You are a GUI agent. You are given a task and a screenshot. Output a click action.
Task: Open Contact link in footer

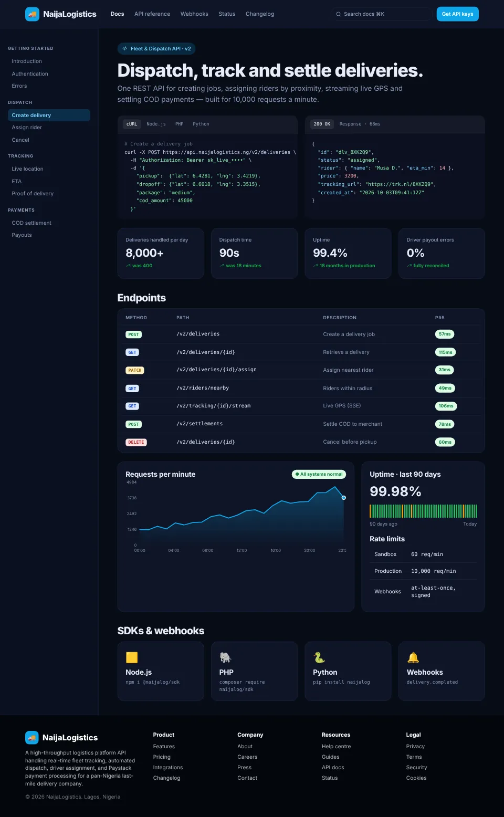pos(247,778)
